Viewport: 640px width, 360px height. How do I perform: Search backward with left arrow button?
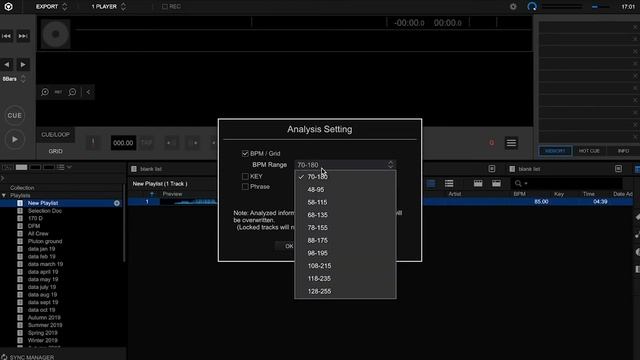click(7, 64)
